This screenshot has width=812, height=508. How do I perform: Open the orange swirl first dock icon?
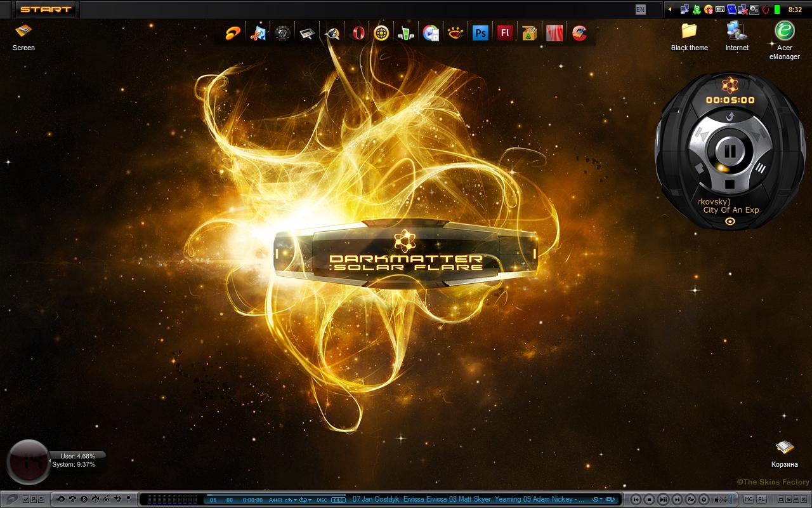pyautogui.click(x=233, y=32)
